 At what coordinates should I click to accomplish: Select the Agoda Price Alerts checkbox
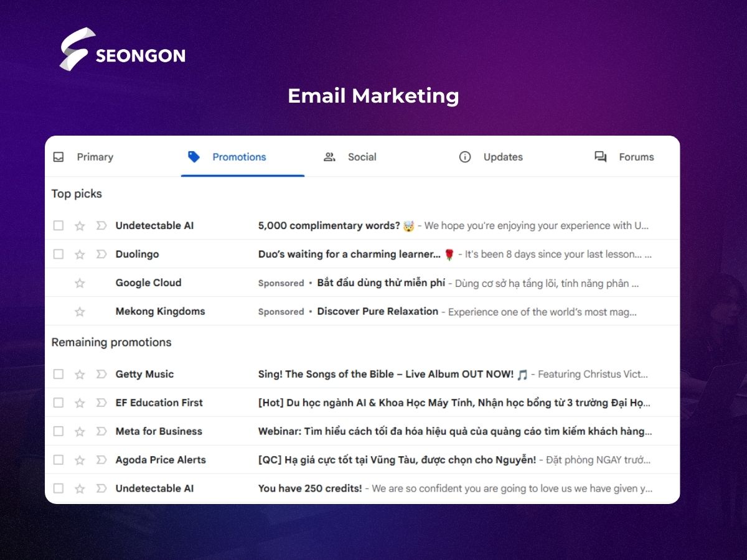[x=59, y=460]
